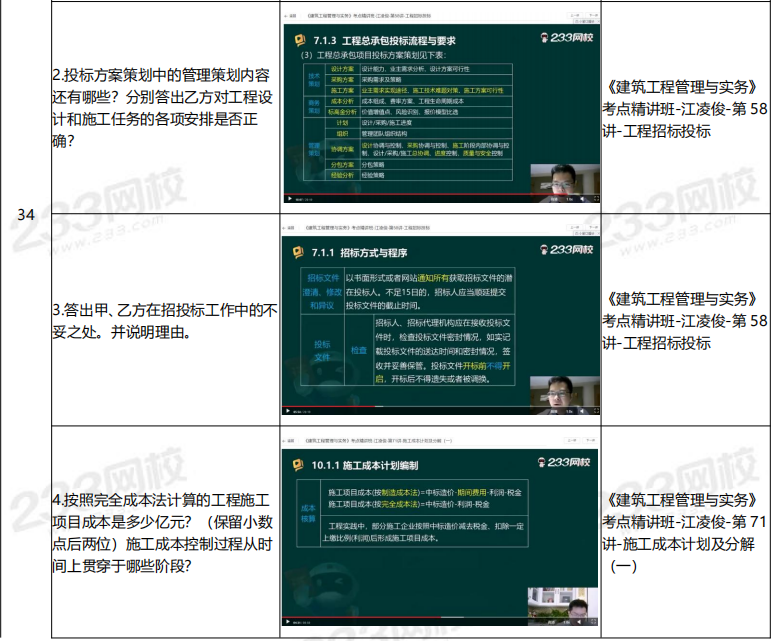Image resolution: width=773 pixels, height=641 pixels.
Task: Play the second video on 招标方式与程序
Action: click(x=287, y=410)
